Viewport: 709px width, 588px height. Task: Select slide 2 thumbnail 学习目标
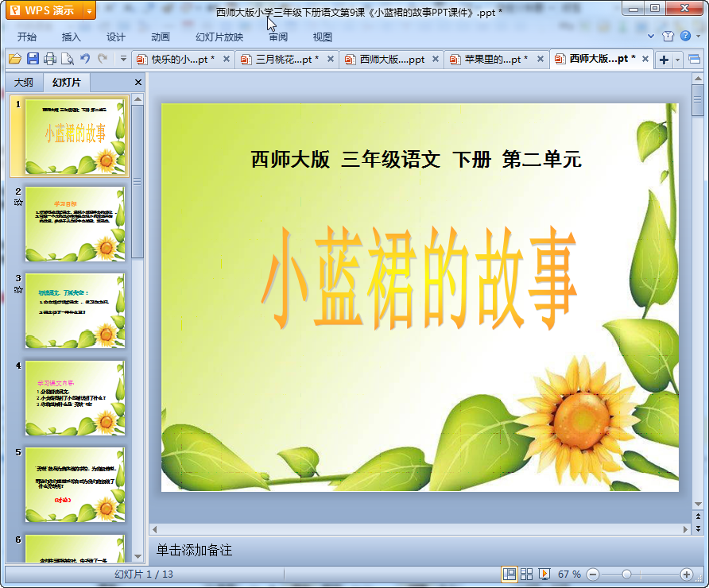[75, 224]
